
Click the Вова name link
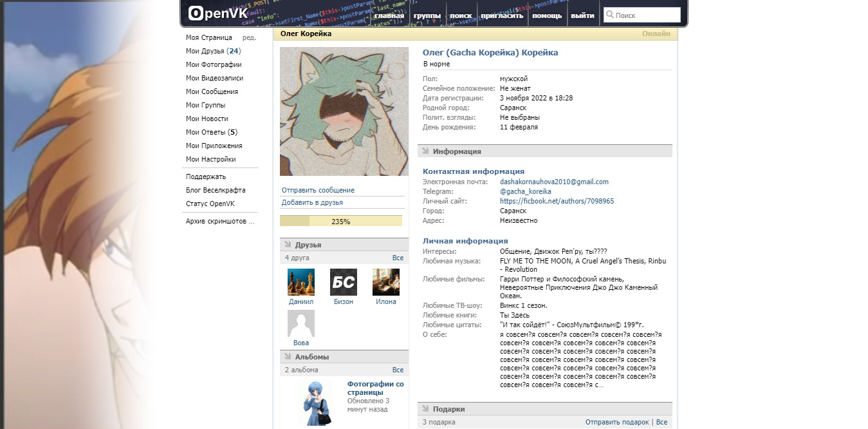(301, 343)
